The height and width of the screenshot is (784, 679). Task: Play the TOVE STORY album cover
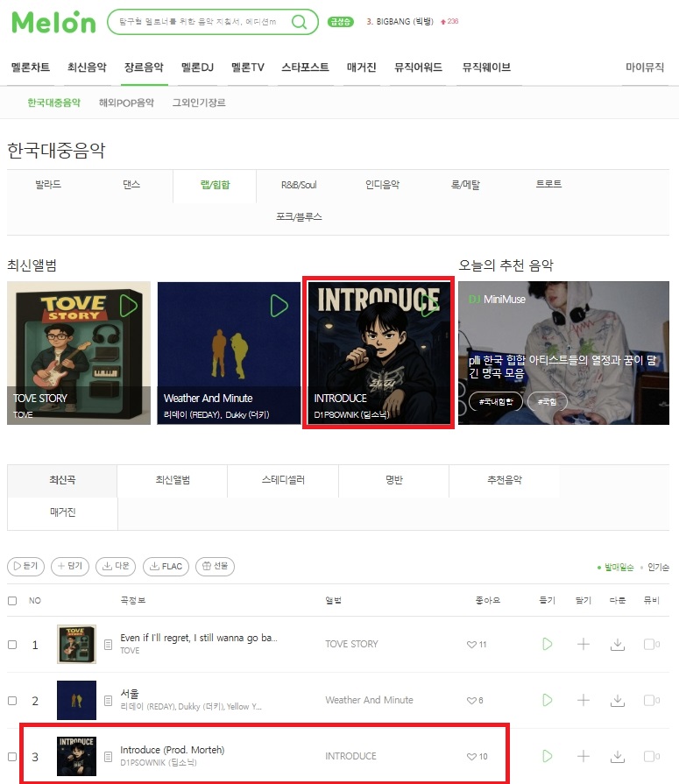pyautogui.click(x=128, y=306)
